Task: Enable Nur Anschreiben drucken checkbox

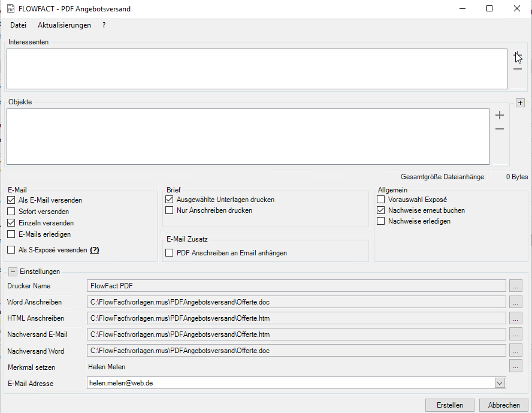Action: tap(170, 210)
